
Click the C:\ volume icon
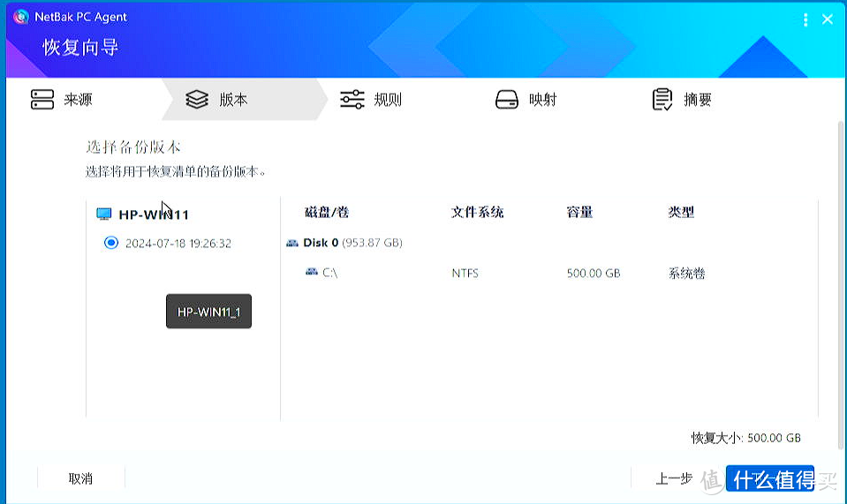pos(312,272)
